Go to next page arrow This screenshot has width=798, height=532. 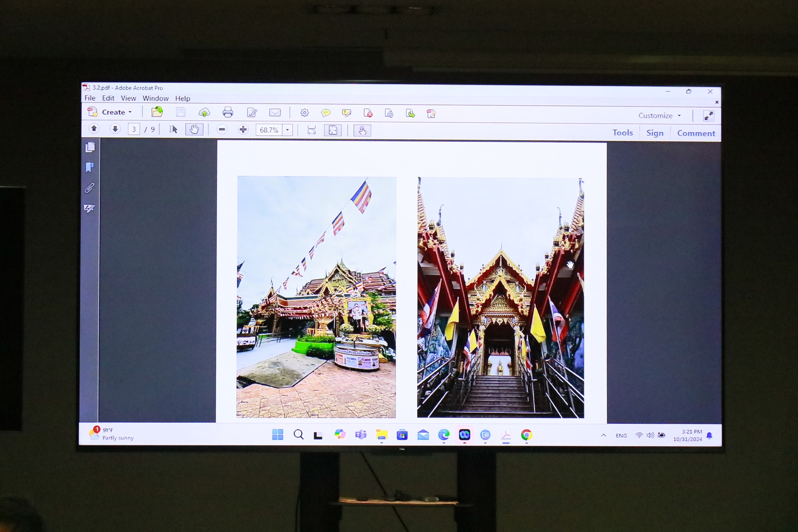coord(115,129)
